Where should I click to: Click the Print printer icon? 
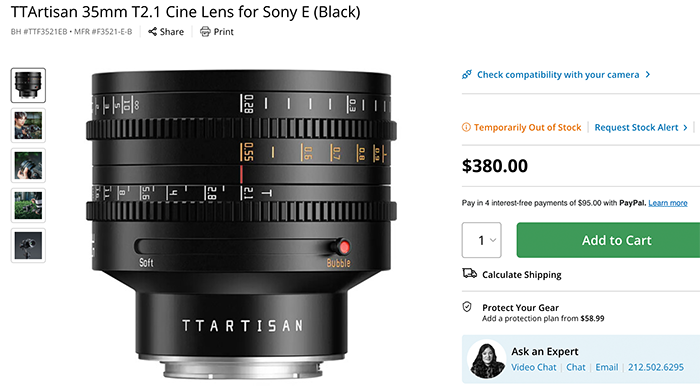pyautogui.click(x=205, y=31)
